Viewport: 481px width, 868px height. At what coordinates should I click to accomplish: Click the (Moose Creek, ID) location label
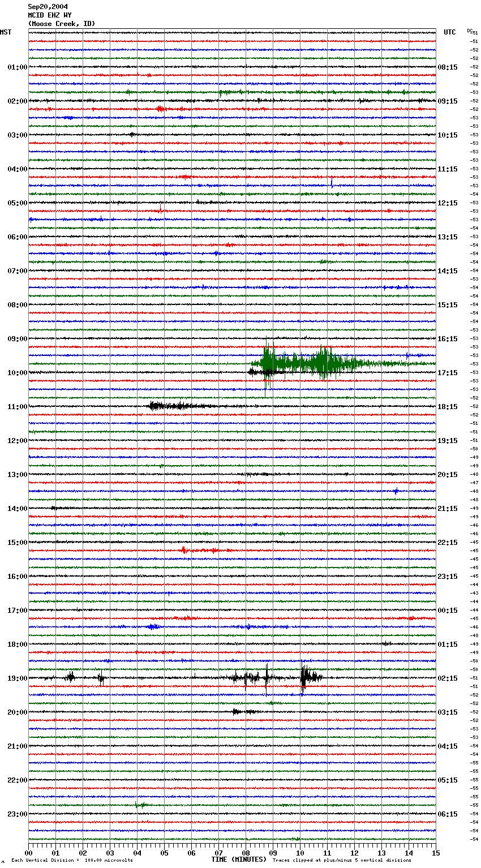[62, 24]
